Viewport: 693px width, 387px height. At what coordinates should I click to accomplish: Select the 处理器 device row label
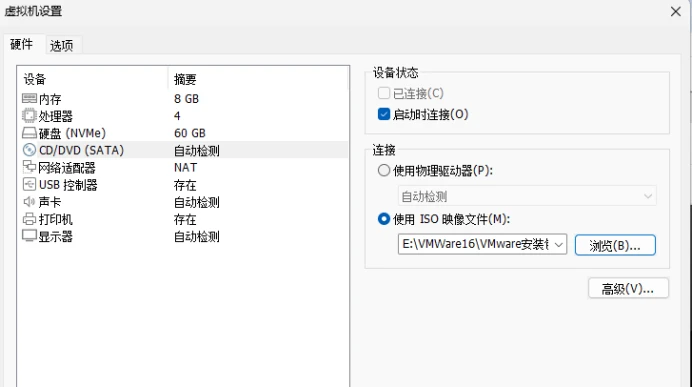point(56,116)
